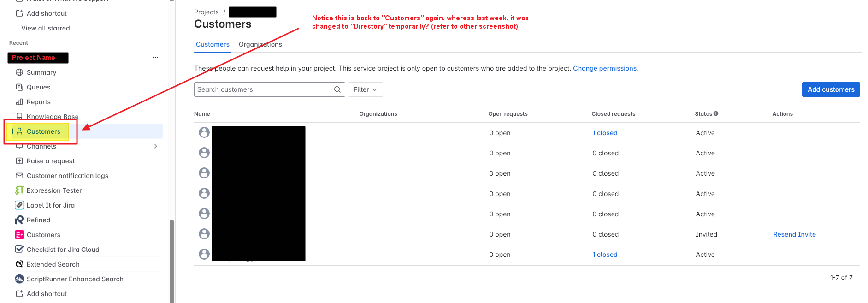
Task: Click the avatar in the Invited customer row
Action: (x=204, y=234)
